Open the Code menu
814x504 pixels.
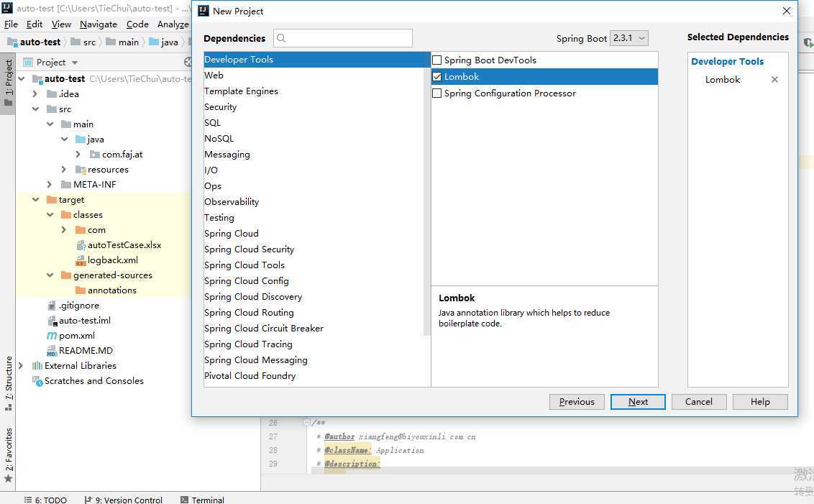[x=137, y=24]
